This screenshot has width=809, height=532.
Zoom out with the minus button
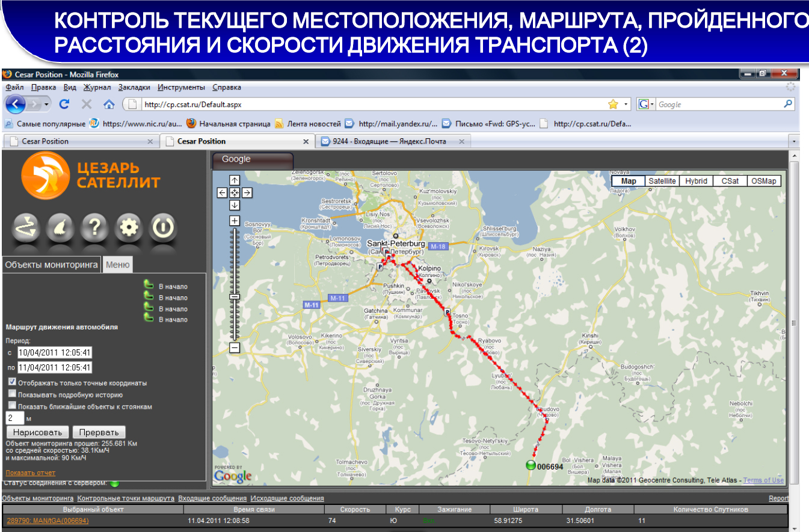(235, 347)
